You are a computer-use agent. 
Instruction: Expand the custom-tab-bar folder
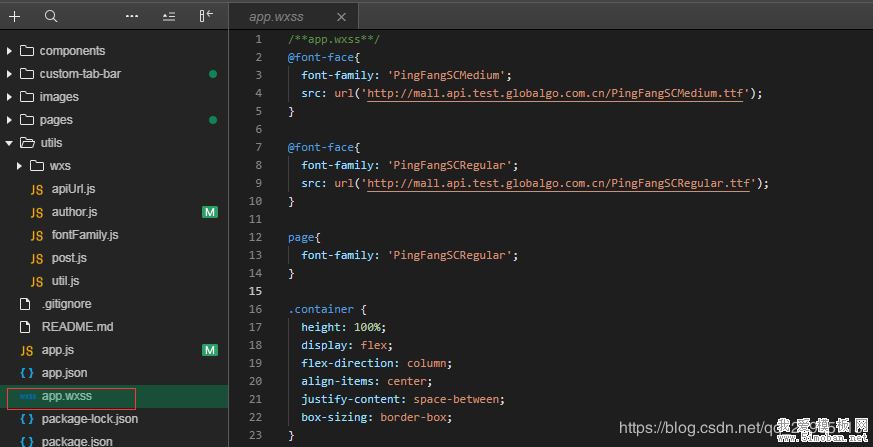[x=80, y=74]
